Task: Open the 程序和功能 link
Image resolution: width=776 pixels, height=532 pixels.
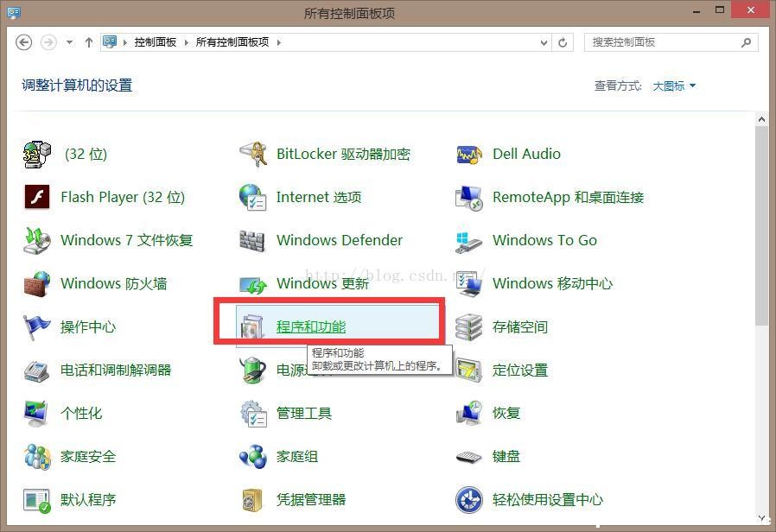Action: [x=311, y=326]
